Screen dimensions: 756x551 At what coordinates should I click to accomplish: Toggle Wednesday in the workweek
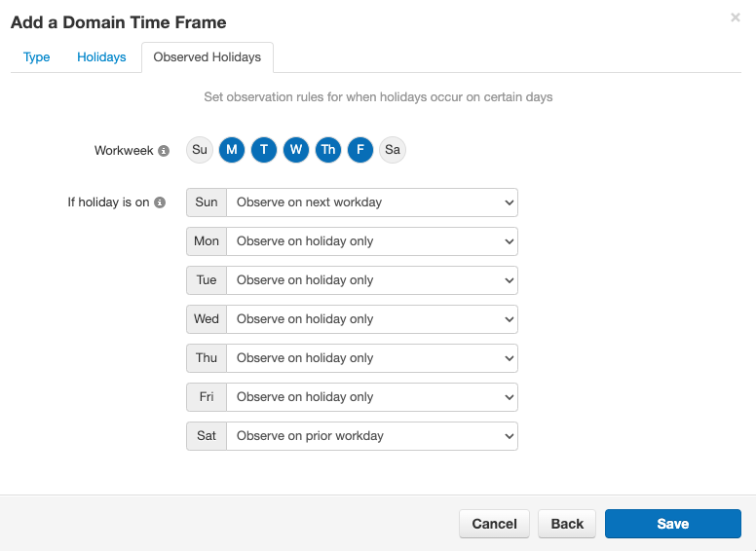(x=296, y=150)
